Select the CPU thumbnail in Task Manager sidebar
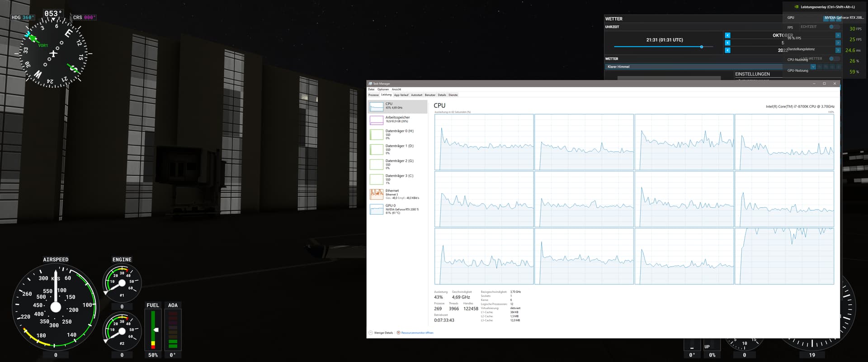The width and height of the screenshot is (868, 362). tap(376, 106)
